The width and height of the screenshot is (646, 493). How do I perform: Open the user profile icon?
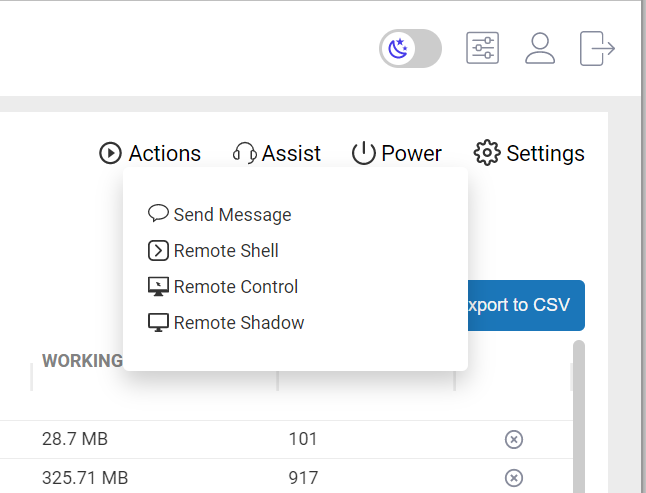point(540,48)
